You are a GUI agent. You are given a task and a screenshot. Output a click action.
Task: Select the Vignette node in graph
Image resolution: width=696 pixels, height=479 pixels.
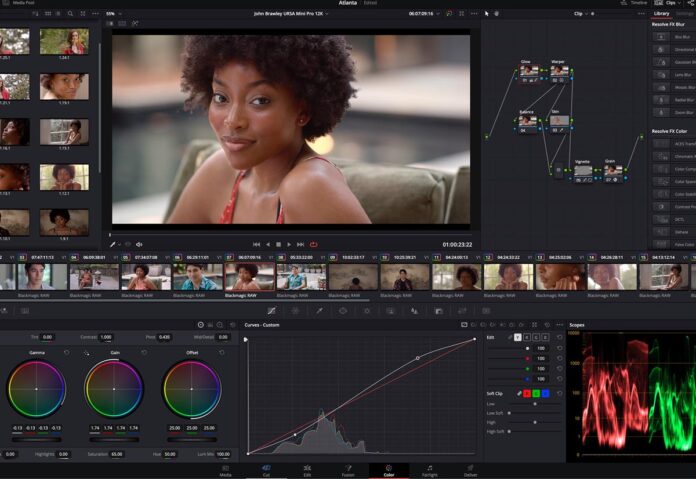583,171
